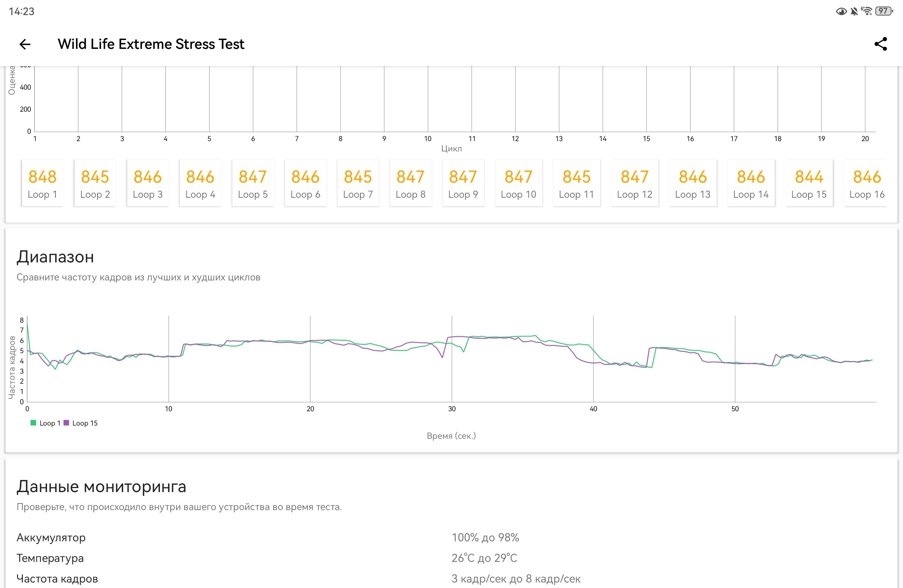
Task: Tap the battery 97 indicator
Action: tap(884, 11)
